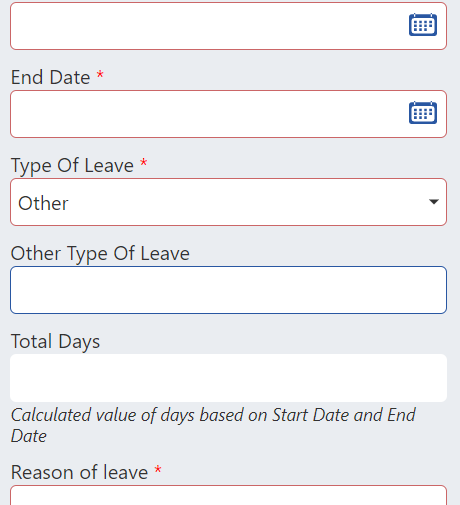Screen dimensions: 460x505
Task: Select the 'Other' value shown in Type Of Leave
Action: pyautogui.click(x=43, y=203)
